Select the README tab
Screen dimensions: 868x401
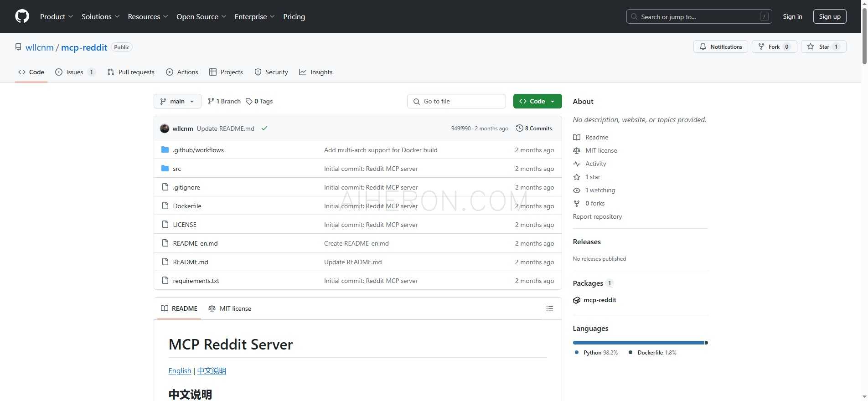click(x=179, y=308)
